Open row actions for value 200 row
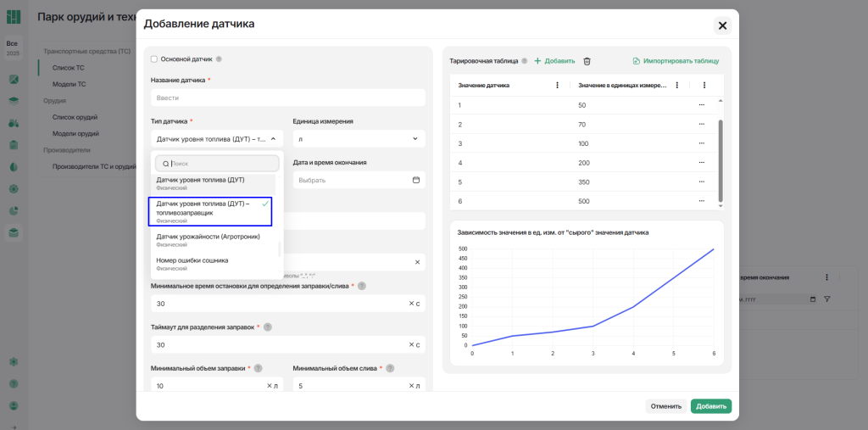This screenshot has width=868, height=430. point(701,162)
